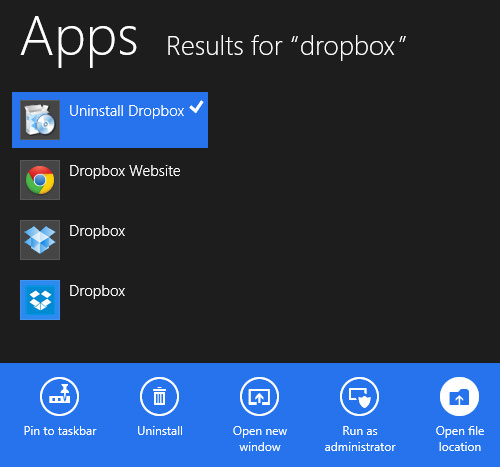The height and width of the screenshot is (467, 500).
Task: Click the Apps heading title
Action: 79,40
